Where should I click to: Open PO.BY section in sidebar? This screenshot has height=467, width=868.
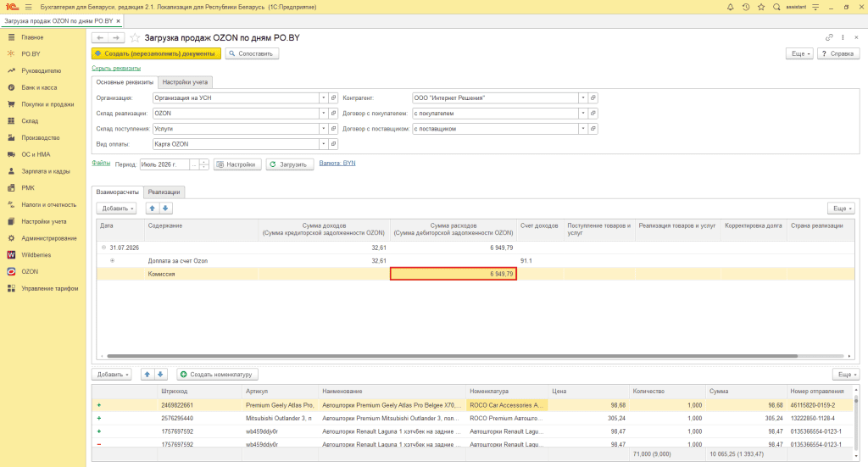click(31, 54)
